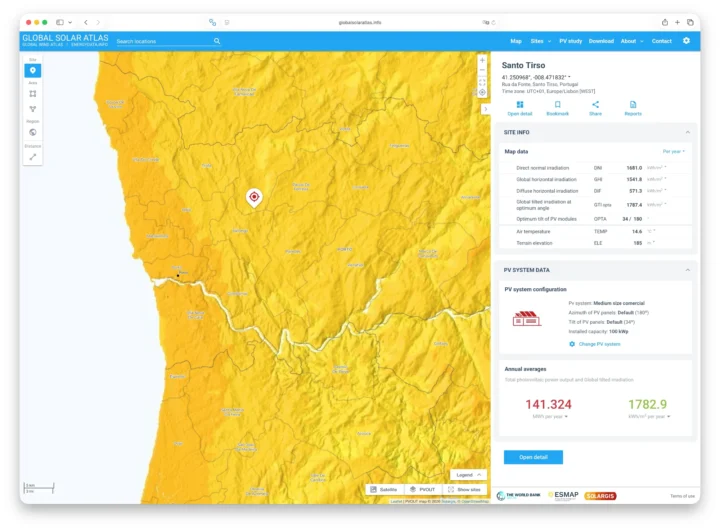Select the Site pin tool
Image resolution: width=720 pixels, height=530 pixels.
pos(33,70)
